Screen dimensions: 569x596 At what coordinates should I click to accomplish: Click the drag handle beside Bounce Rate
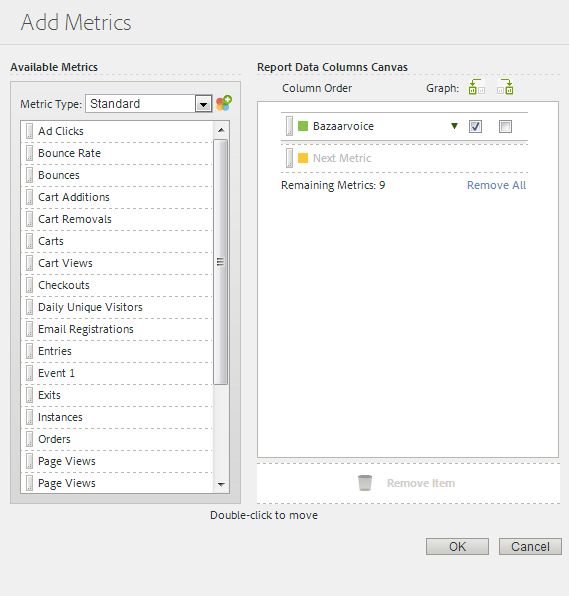point(29,153)
